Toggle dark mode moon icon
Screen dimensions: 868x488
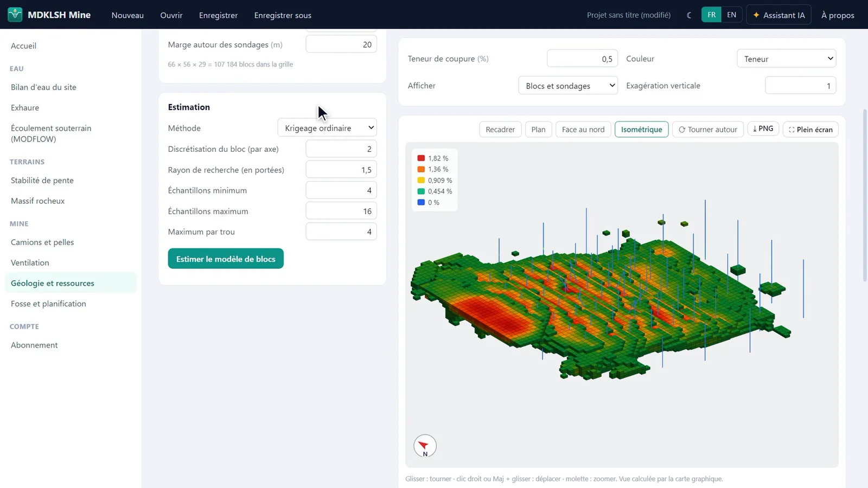tap(689, 15)
